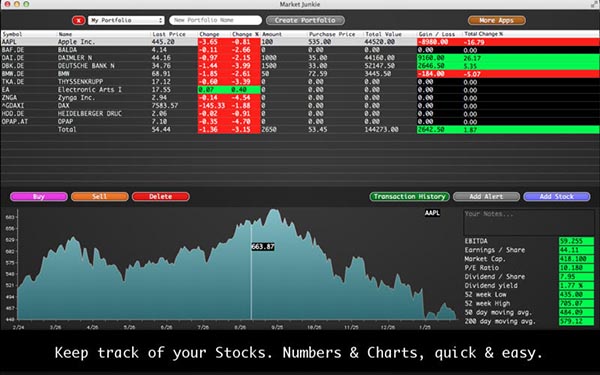Click into the Your Notes text area
This screenshot has width=600, height=375.
(x=528, y=222)
